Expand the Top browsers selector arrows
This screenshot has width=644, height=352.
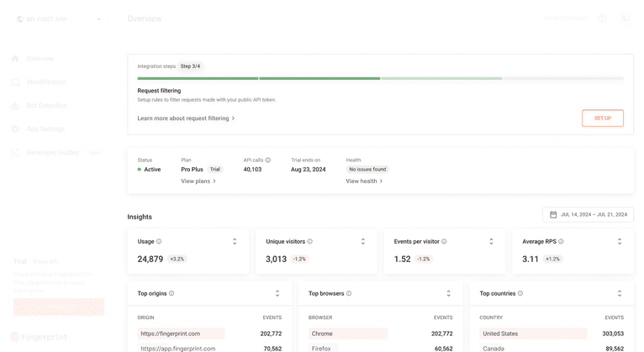[x=448, y=294]
